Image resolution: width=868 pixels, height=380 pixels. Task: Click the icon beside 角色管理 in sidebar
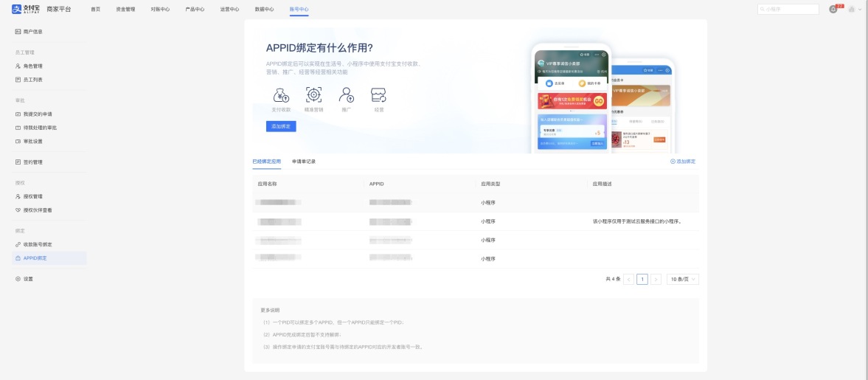click(x=18, y=66)
